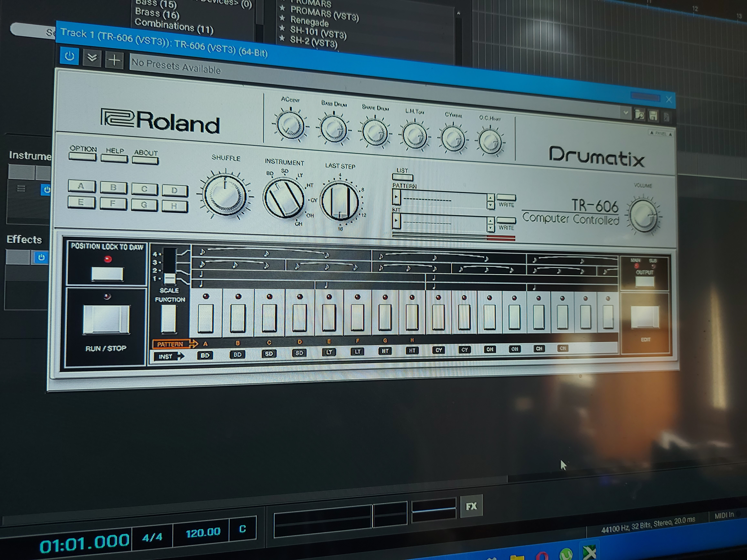Screen dimensions: 747x560
Task: Click the HELP button
Action: (x=114, y=158)
